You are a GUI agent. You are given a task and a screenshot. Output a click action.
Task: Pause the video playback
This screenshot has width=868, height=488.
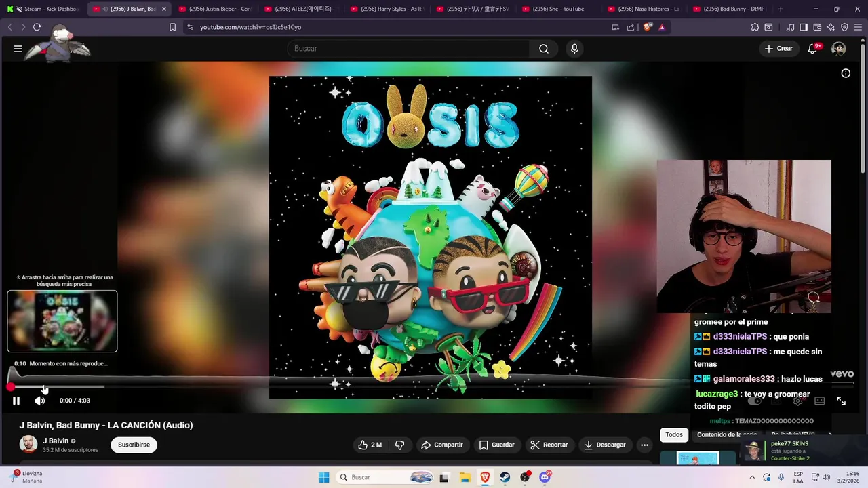tap(16, 401)
